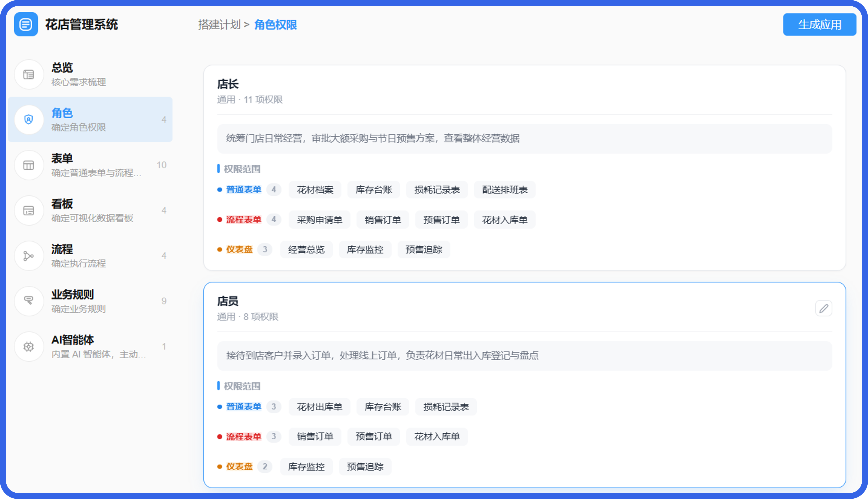Image resolution: width=868 pixels, height=499 pixels.
Task: Click 经营总览 dashboard tag
Action: coord(306,250)
